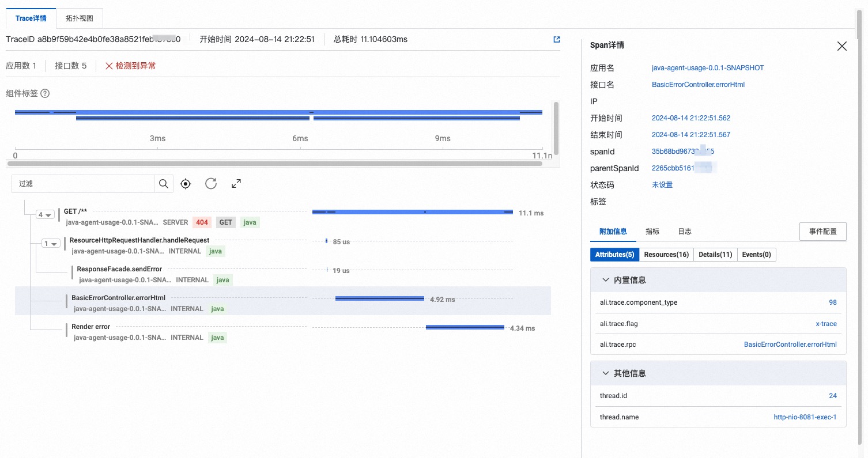The width and height of the screenshot is (868, 458).
Task: Select the BasicErrorController.errorHtml span row
Action: 282,301
